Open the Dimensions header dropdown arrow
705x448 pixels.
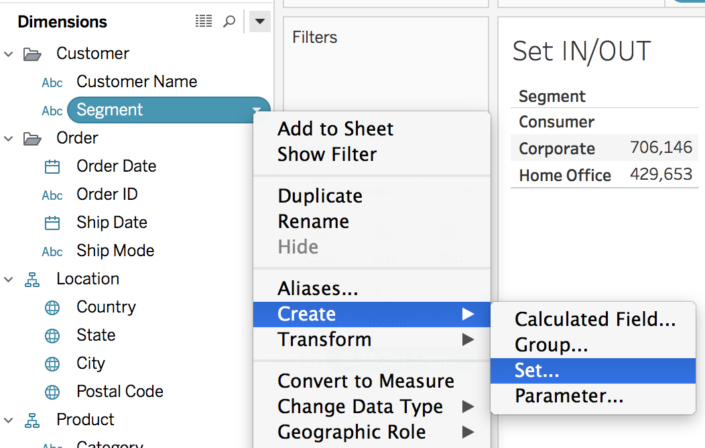(x=259, y=21)
